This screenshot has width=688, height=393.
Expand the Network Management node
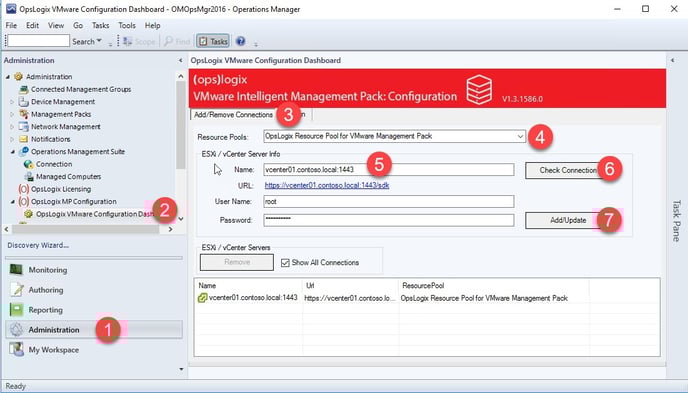12,127
